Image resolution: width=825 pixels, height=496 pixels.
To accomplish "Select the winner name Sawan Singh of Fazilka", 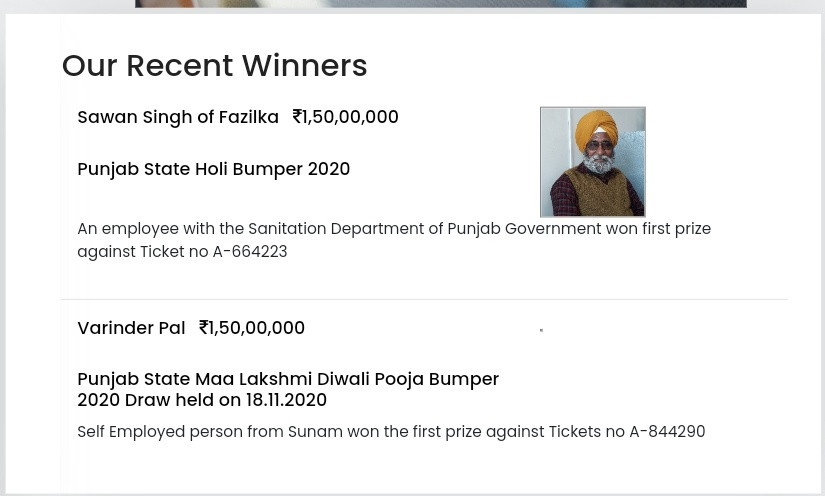I will coord(178,117).
